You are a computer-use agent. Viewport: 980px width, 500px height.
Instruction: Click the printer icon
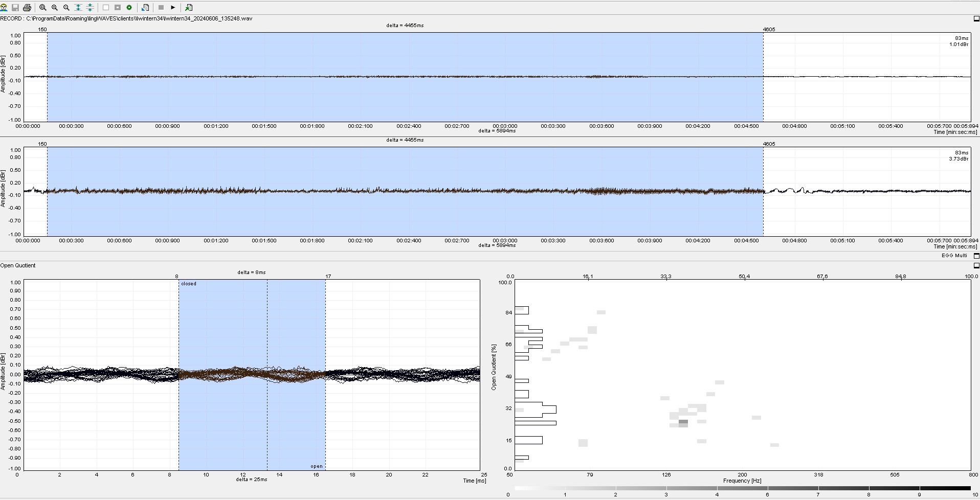coord(27,8)
